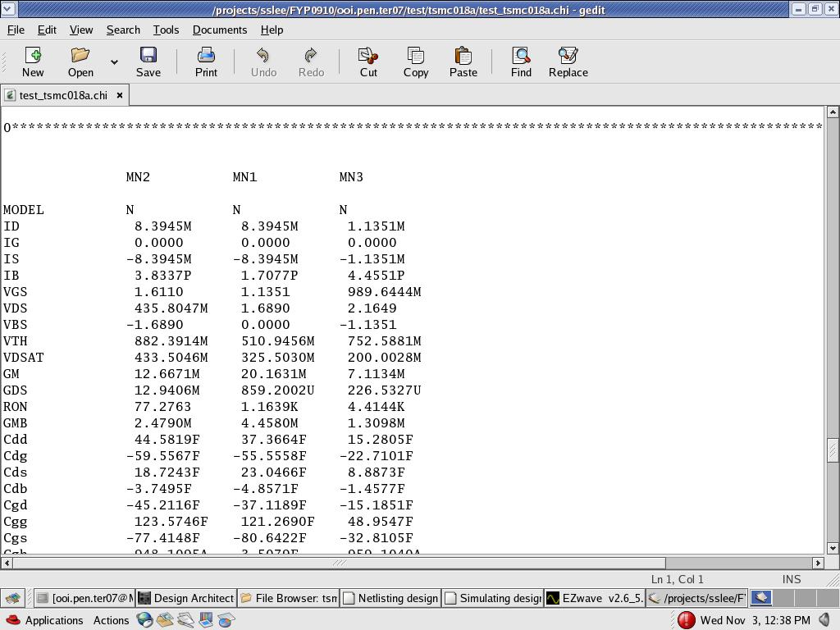Click the MN3 column header text
The height and width of the screenshot is (630, 840).
(x=351, y=177)
